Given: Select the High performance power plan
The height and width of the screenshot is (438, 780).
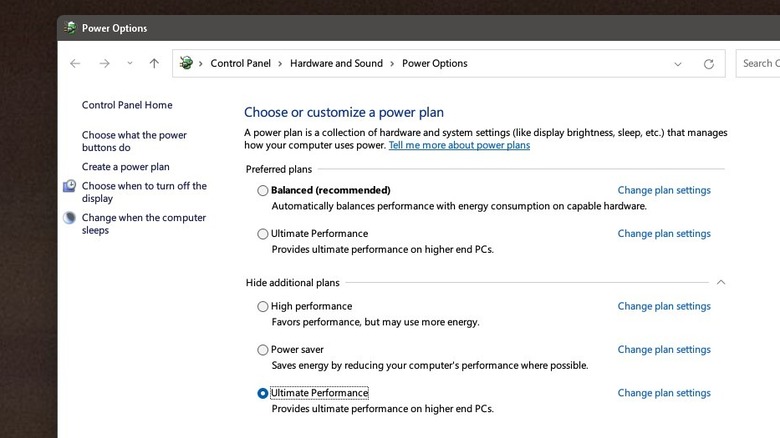Looking at the screenshot, I should coord(263,306).
